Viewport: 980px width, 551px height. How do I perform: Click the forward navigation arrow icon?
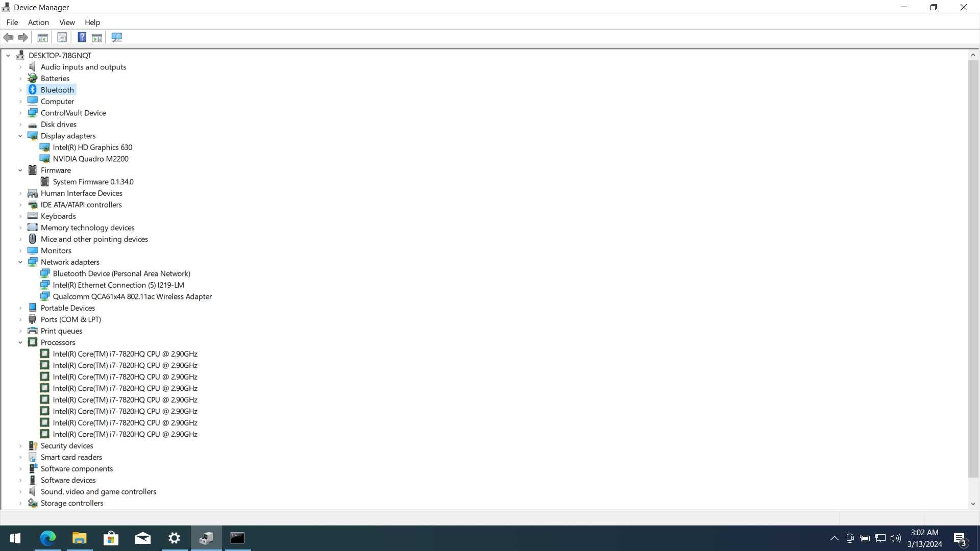point(23,37)
